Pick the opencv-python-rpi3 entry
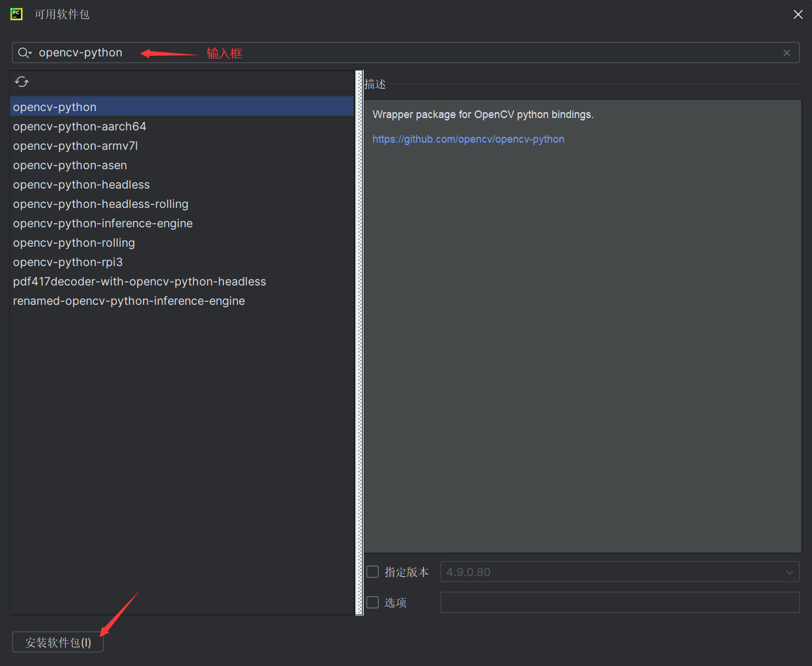The image size is (812, 666). 68,262
